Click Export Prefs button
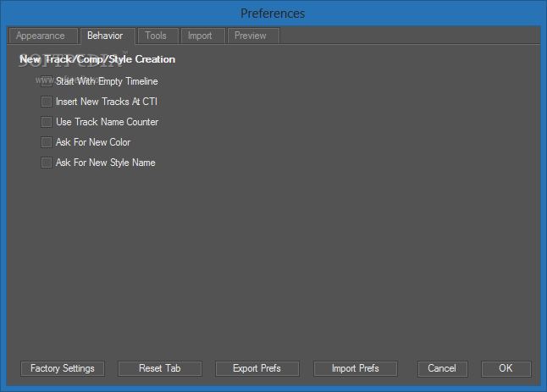This screenshot has width=547, height=392. [x=257, y=368]
